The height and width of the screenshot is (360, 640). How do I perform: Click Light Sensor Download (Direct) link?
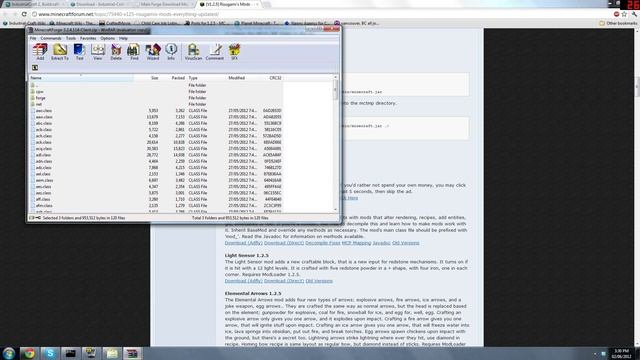284,281
